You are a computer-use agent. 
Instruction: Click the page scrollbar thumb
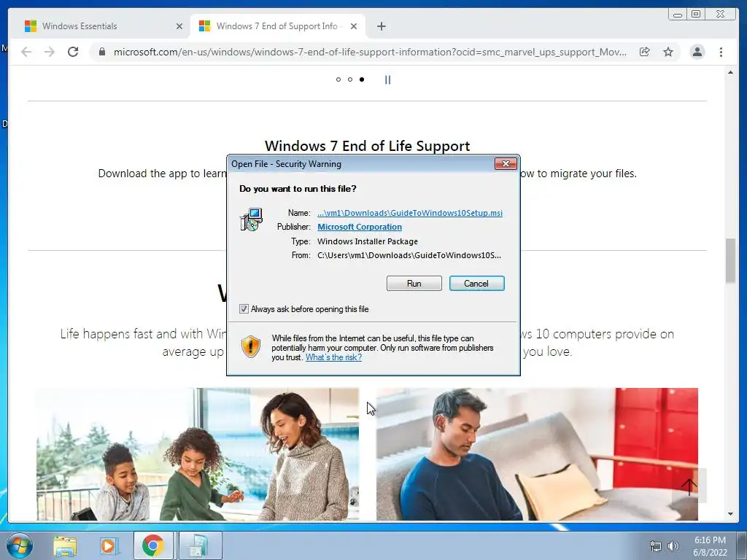[730, 260]
